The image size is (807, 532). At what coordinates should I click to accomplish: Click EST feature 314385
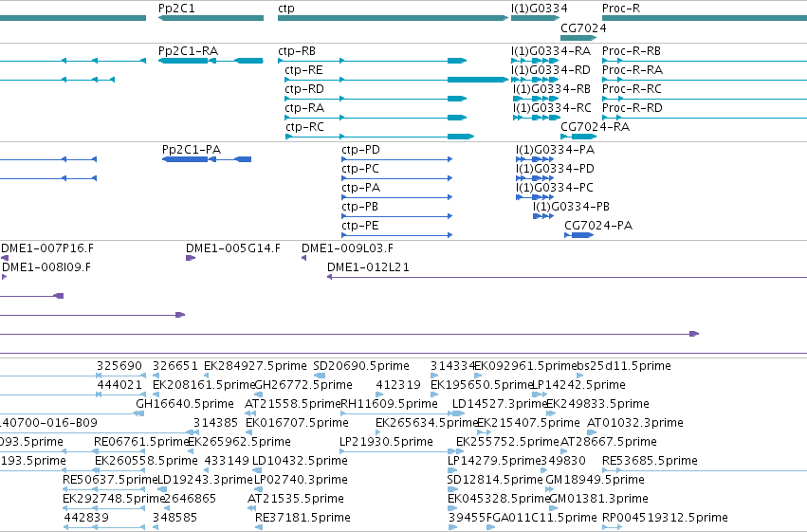[215, 423]
